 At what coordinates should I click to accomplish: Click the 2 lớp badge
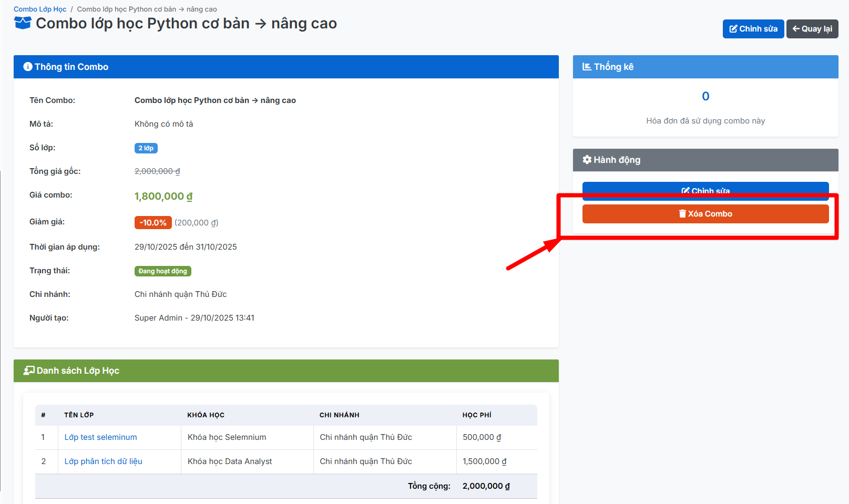(146, 148)
